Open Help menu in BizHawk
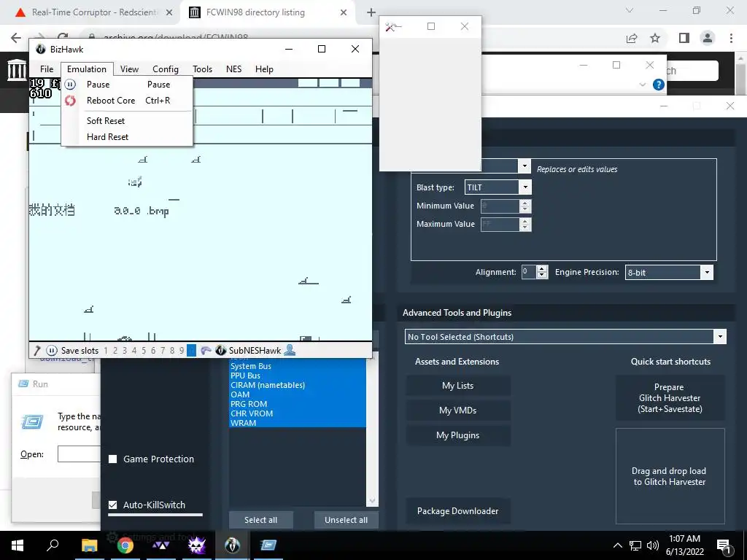The height and width of the screenshot is (560, 747). pos(264,69)
